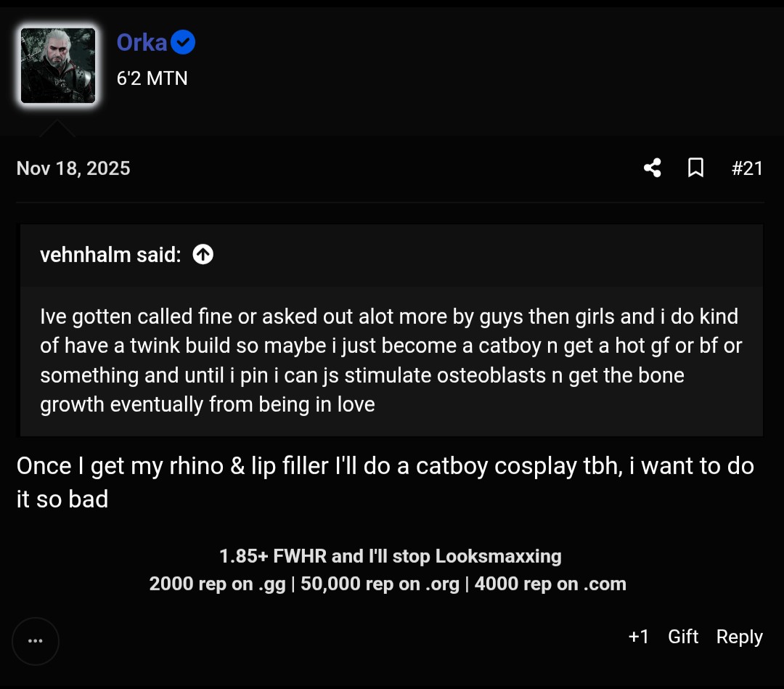
Task: Click the "6'2 MTN" user title
Action: click(x=152, y=78)
